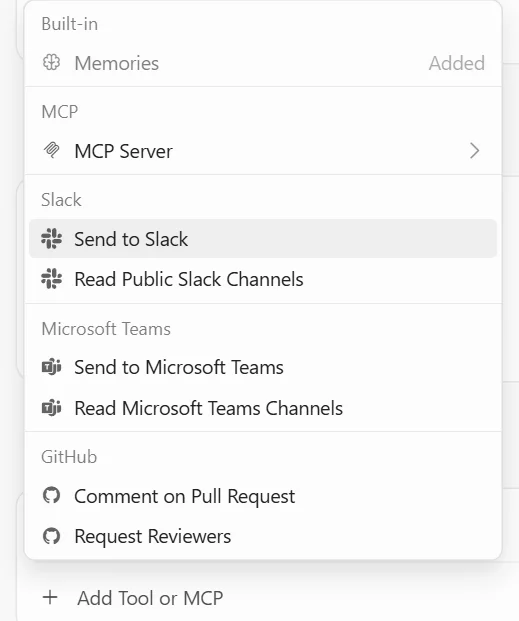Click the GitHub section heading
The width and height of the screenshot is (519, 621).
click(x=69, y=457)
